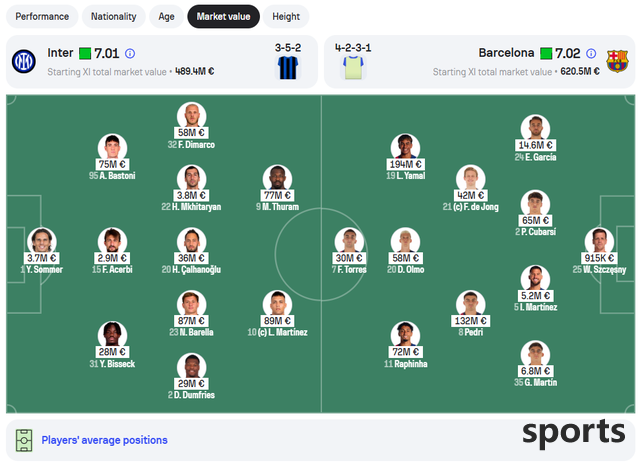Open Y. Sommer's goalkeeper avatar
The width and height of the screenshot is (640, 463).
click(x=42, y=240)
